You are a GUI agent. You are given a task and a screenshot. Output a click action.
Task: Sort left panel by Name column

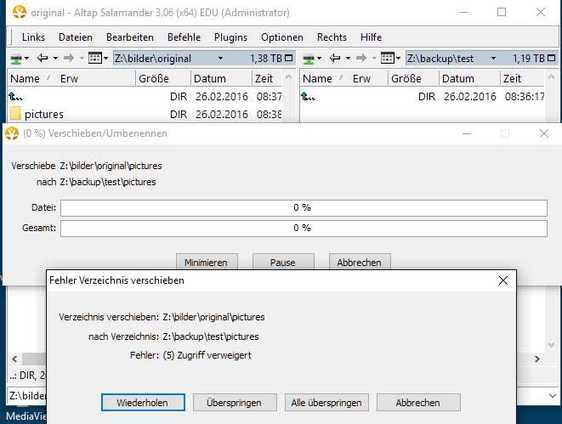point(25,78)
